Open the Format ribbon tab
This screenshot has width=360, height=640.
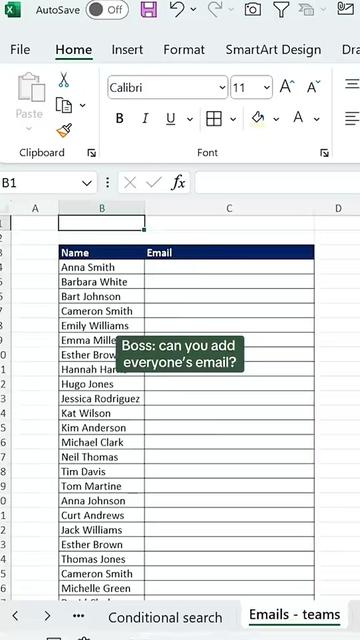[x=184, y=50]
